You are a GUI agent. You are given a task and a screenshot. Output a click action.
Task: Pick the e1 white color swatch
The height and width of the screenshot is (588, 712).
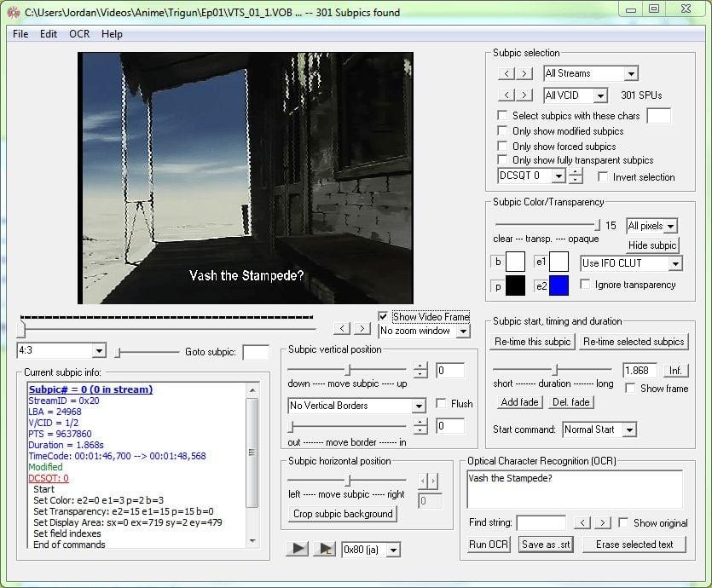(559, 262)
